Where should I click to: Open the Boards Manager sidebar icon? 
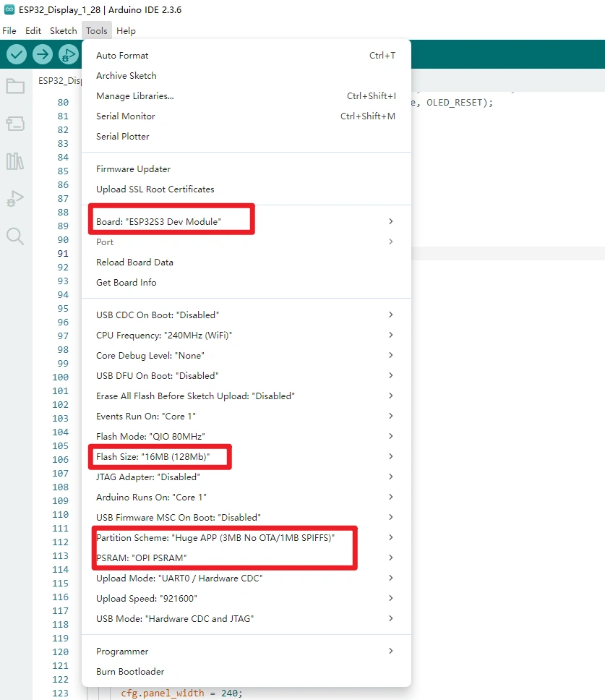tap(15, 124)
